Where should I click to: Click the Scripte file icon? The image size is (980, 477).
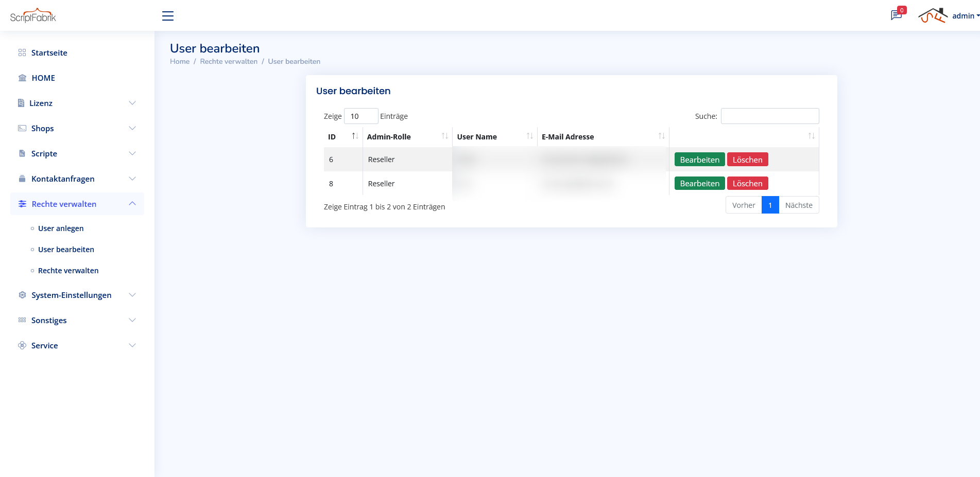click(x=22, y=153)
